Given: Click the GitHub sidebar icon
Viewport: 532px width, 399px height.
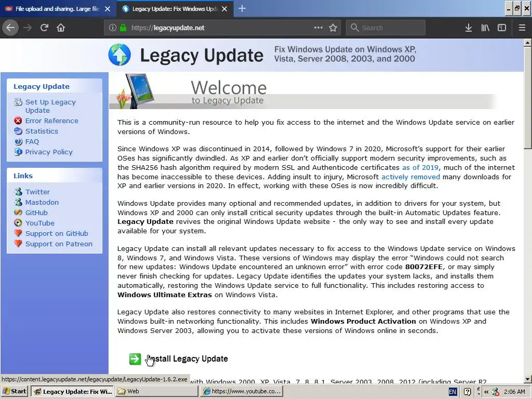Looking at the screenshot, I should point(18,212).
